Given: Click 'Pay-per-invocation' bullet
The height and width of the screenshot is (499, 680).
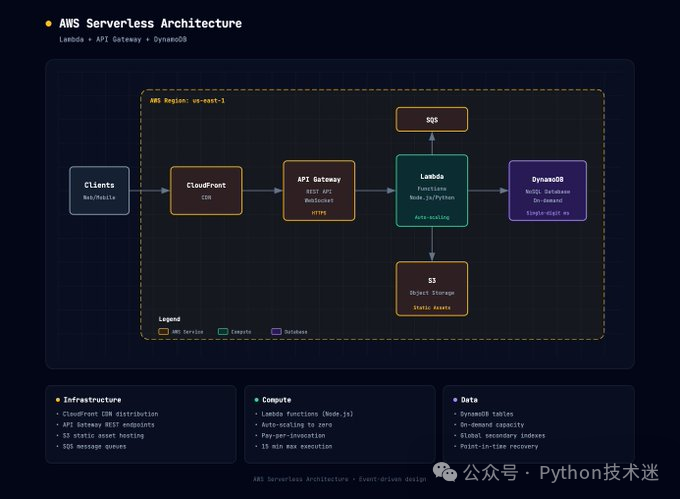Looking at the screenshot, I should [293, 436].
